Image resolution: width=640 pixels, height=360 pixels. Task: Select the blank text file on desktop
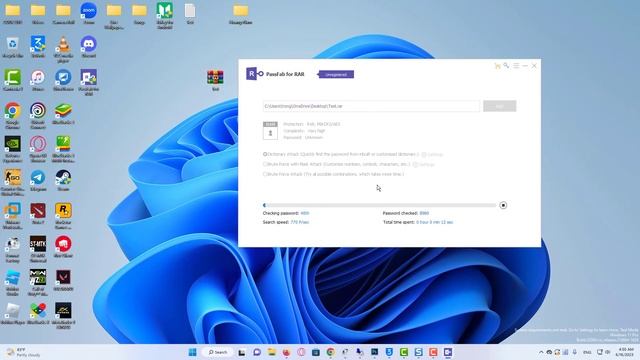tap(190, 14)
